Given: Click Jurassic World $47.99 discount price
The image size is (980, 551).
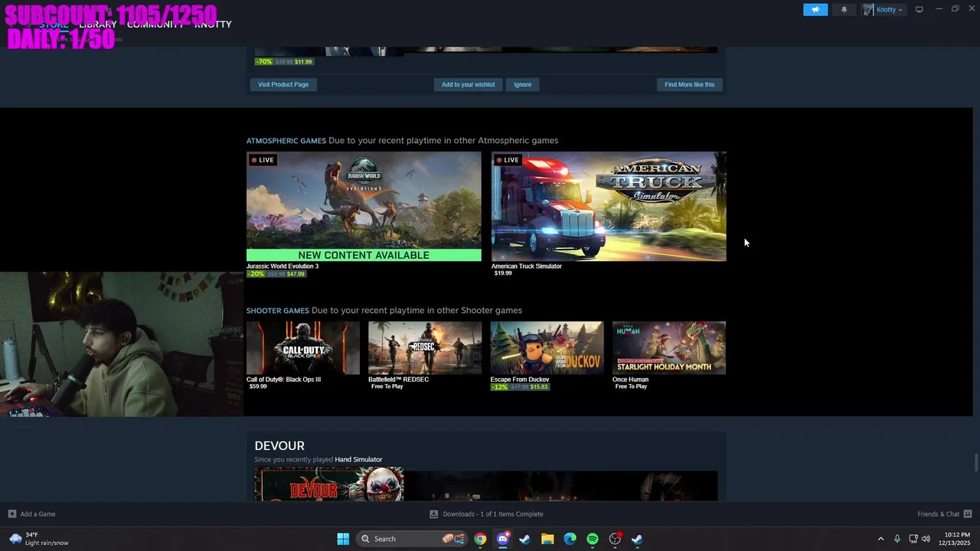Looking at the screenshot, I should pos(296,274).
